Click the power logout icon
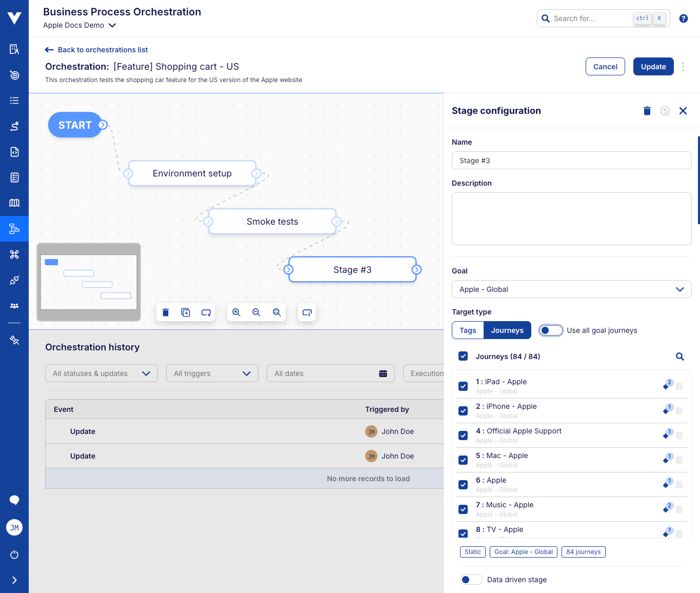 click(x=14, y=555)
